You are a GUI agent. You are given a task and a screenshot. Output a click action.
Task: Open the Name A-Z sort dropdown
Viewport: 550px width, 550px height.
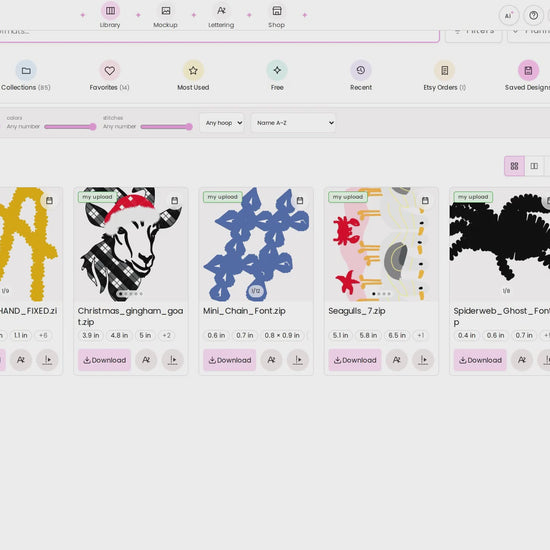point(293,123)
